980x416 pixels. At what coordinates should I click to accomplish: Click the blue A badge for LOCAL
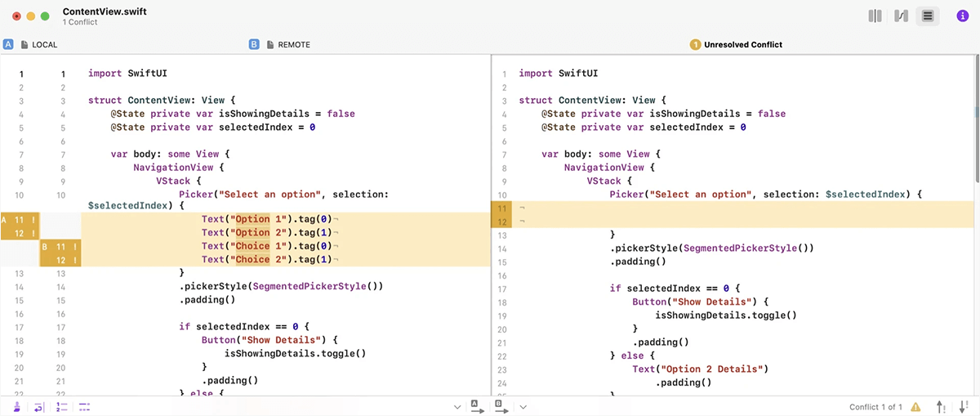[x=8, y=44]
